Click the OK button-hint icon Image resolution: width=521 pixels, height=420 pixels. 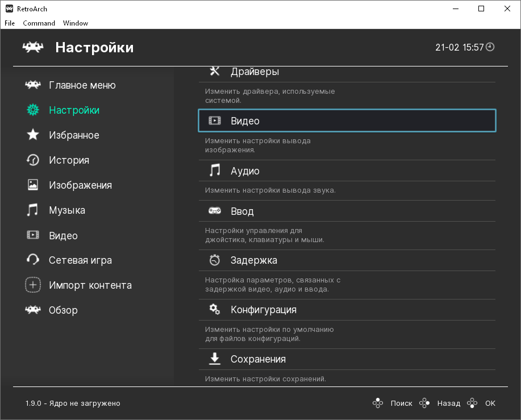click(x=472, y=403)
